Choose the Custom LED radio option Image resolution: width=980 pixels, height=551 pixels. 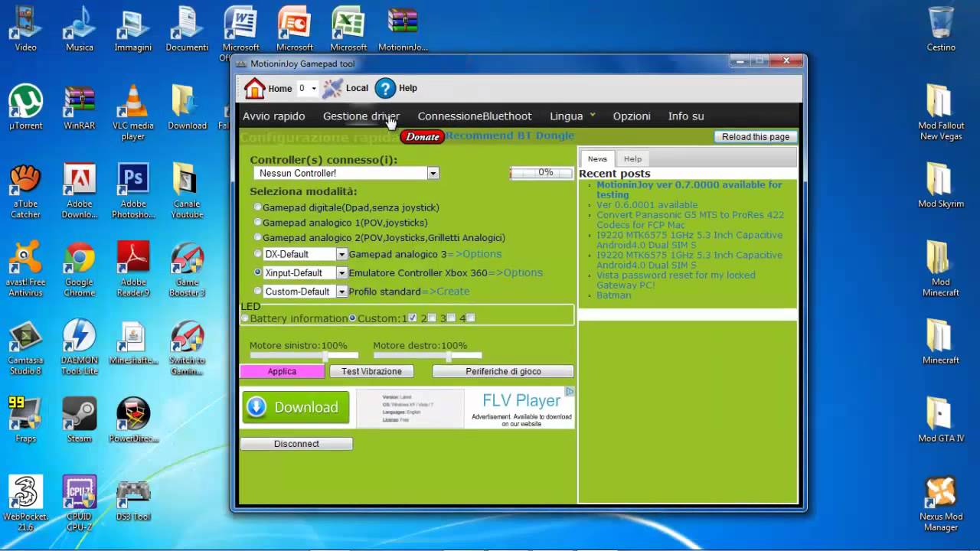pos(352,318)
